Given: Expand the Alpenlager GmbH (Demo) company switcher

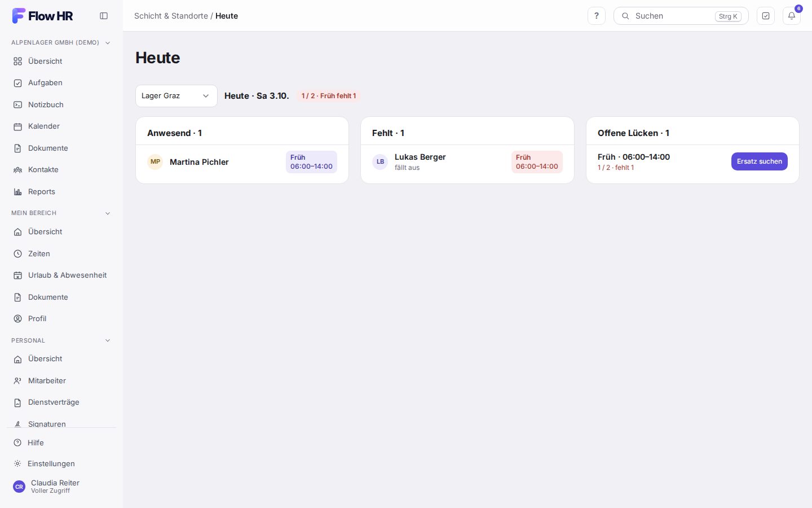Looking at the screenshot, I should click(x=61, y=42).
